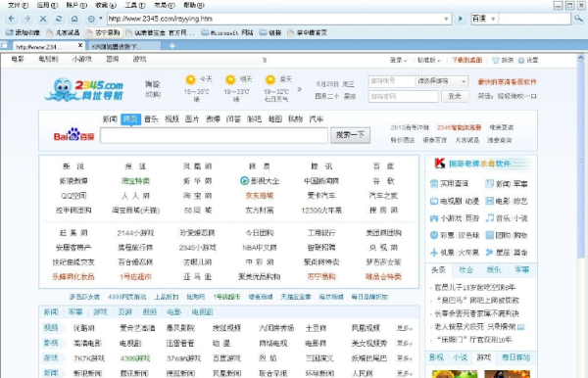Open the 苏宁易购 bookmark in favorites bar

click(x=103, y=32)
